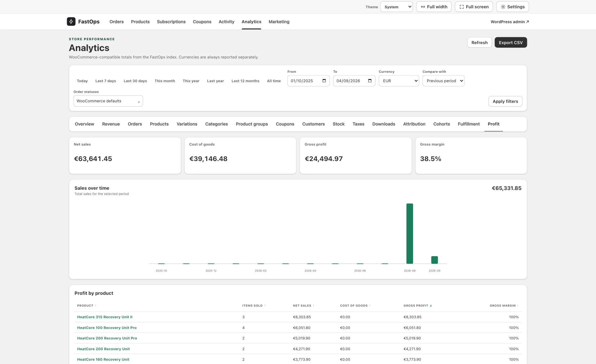Viewport: 596px width, 364px height.
Task: Toggle Gross Profit descending sort arrow
Action: tap(431, 306)
